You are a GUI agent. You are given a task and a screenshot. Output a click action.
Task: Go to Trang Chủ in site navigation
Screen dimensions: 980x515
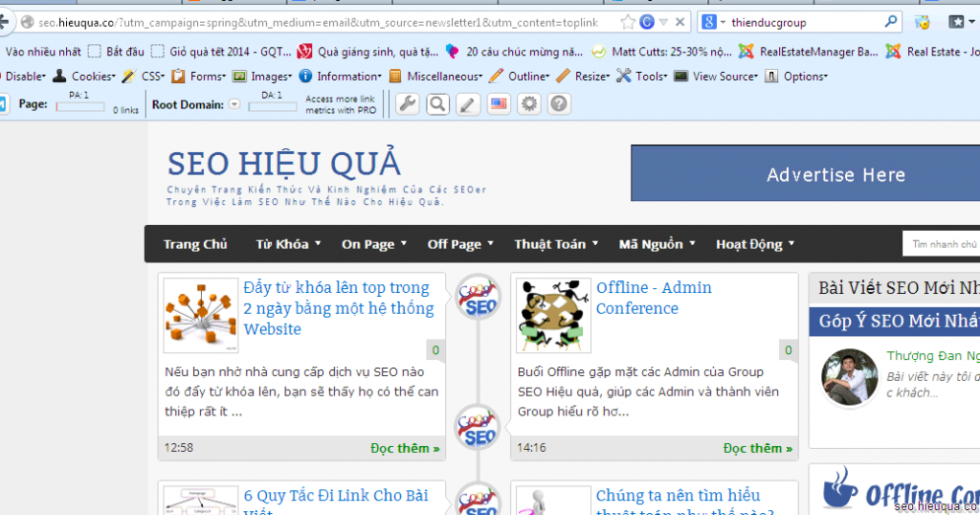point(195,244)
